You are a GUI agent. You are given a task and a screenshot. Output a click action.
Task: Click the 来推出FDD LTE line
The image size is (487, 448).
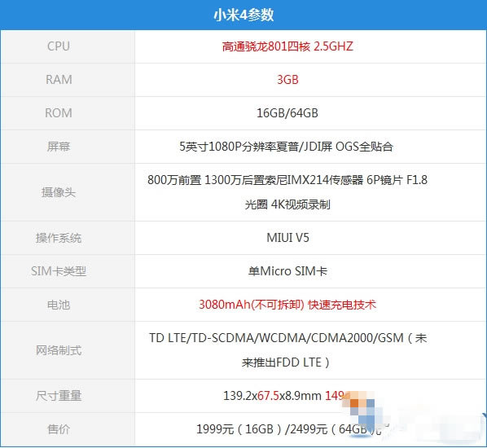click(x=286, y=362)
